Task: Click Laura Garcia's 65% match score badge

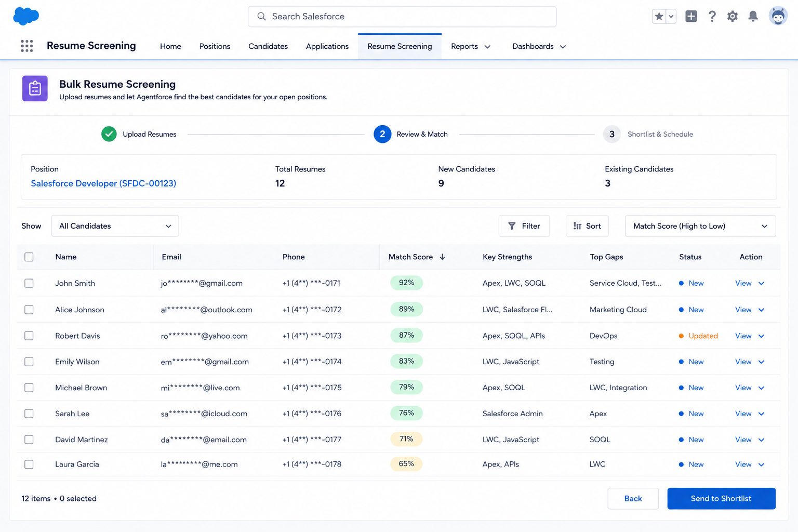Action: 406,464
